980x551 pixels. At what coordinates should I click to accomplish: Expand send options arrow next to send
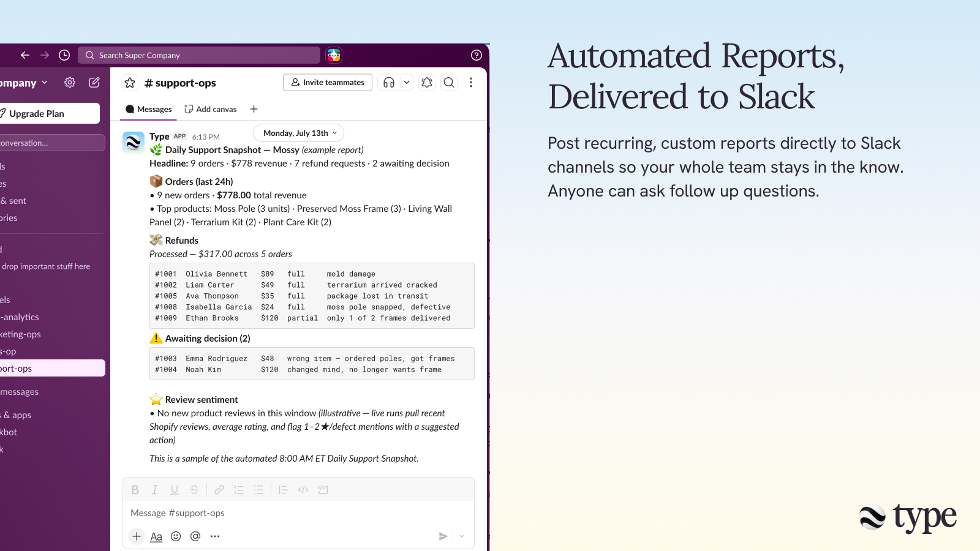[x=462, y=536]
